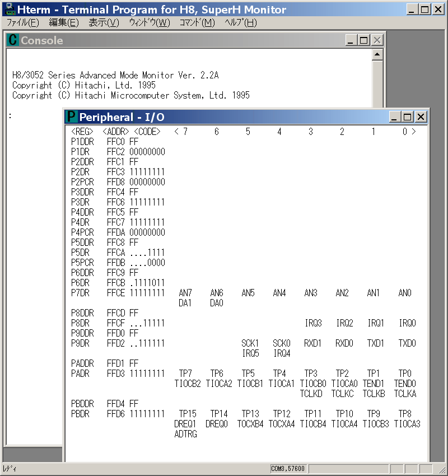Minimize the Peripheral - I/O window
Image resolution: width=448 pixels, height=476 pixels.
[394, 117]
